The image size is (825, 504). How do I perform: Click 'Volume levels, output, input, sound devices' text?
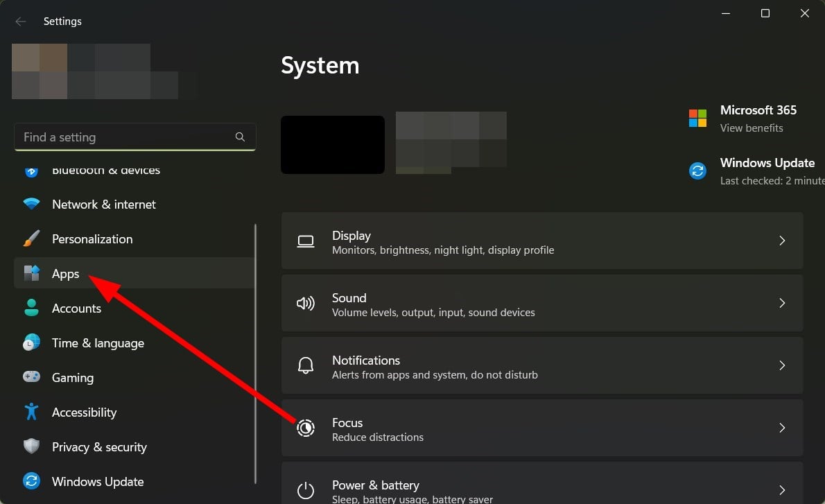click(433, 313)
